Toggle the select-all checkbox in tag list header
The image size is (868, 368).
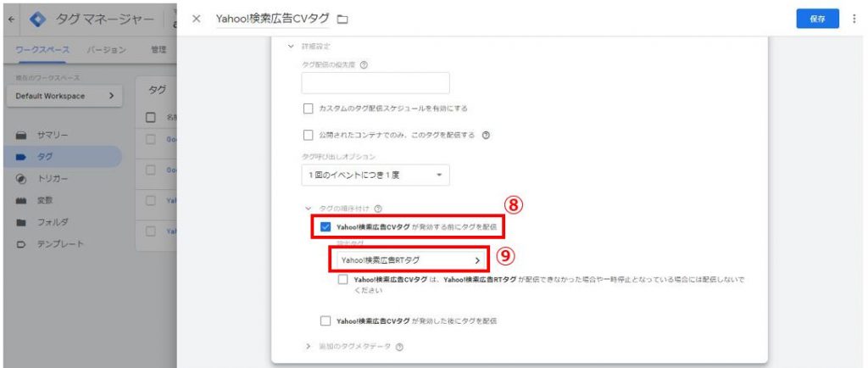point(151,117)
